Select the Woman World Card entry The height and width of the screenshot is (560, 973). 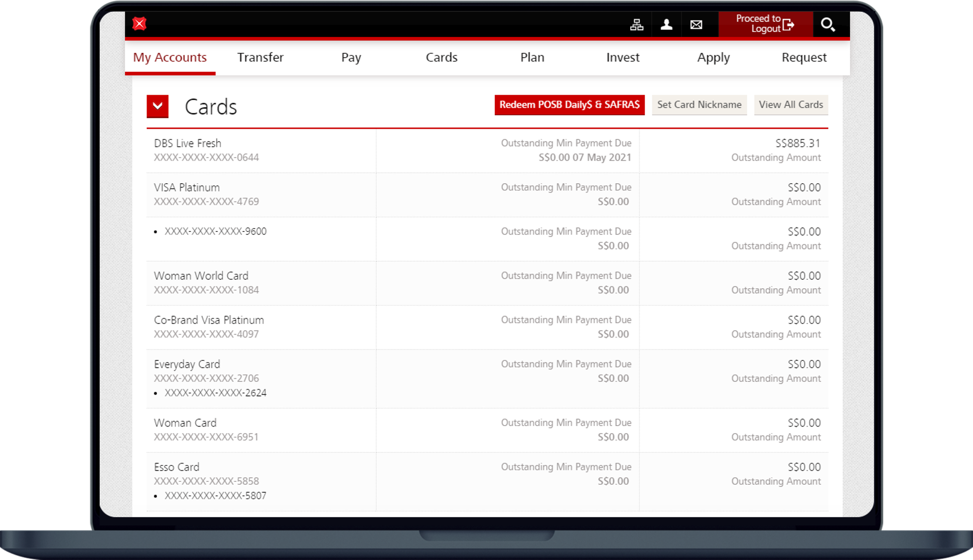pyautogui.click(x=201, y=276)
